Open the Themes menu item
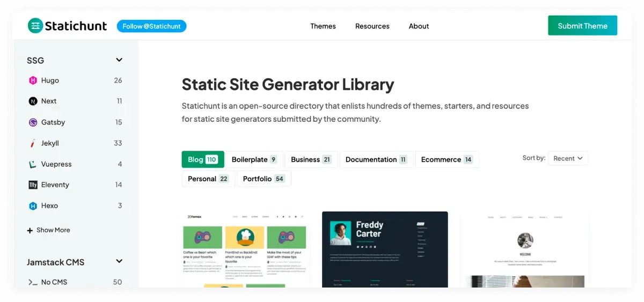 pos(323,26)
